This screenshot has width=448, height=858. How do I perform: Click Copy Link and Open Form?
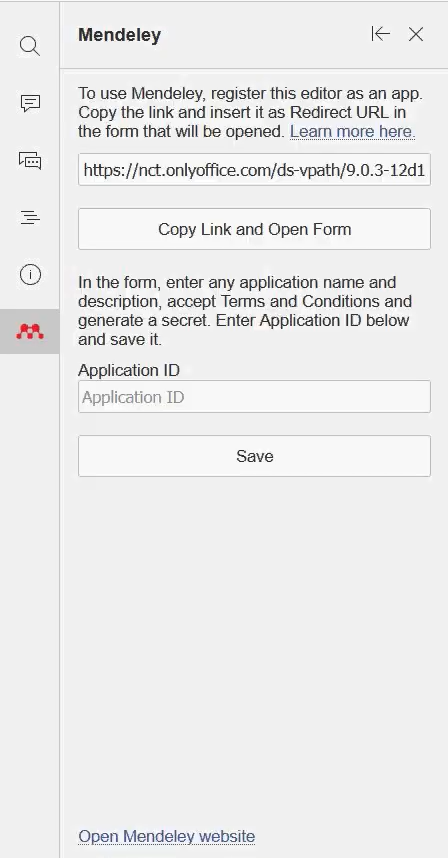point(254,229)
